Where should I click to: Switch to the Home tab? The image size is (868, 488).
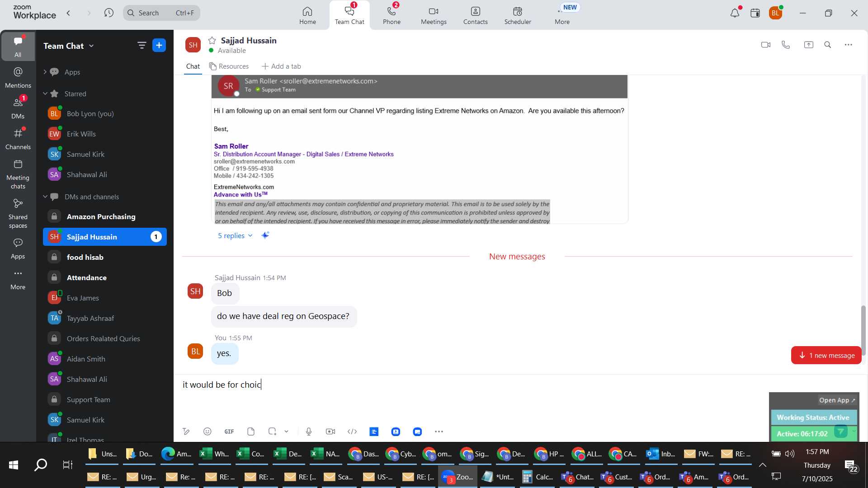307,15
